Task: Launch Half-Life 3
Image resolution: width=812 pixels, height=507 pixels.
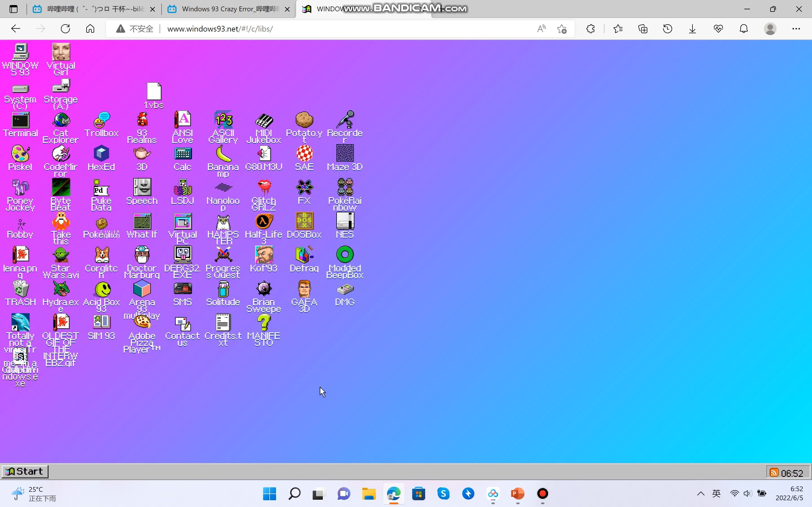Action: [x=264, y=222]
